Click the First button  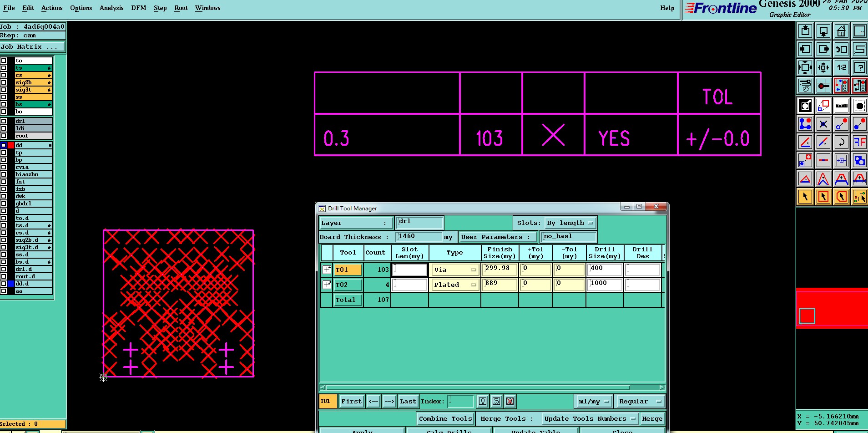352,401
